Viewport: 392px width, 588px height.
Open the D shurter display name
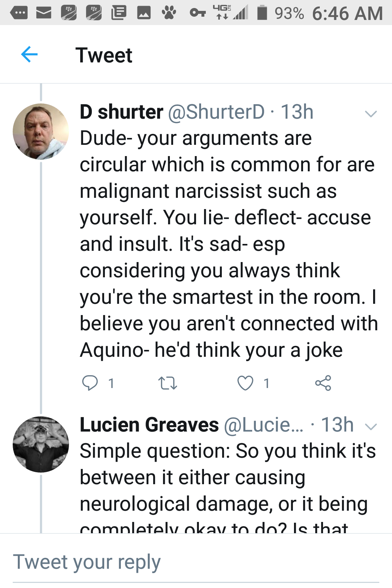tap(122, 112)
